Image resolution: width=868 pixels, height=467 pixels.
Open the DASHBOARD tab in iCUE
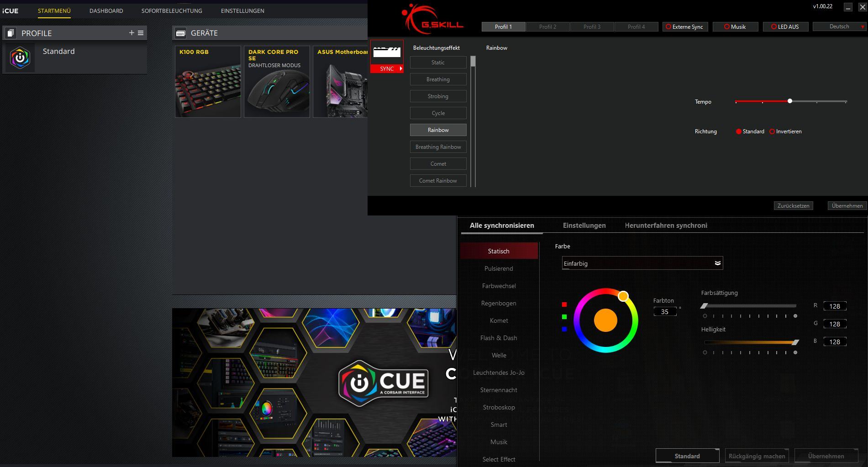(106, 10)
